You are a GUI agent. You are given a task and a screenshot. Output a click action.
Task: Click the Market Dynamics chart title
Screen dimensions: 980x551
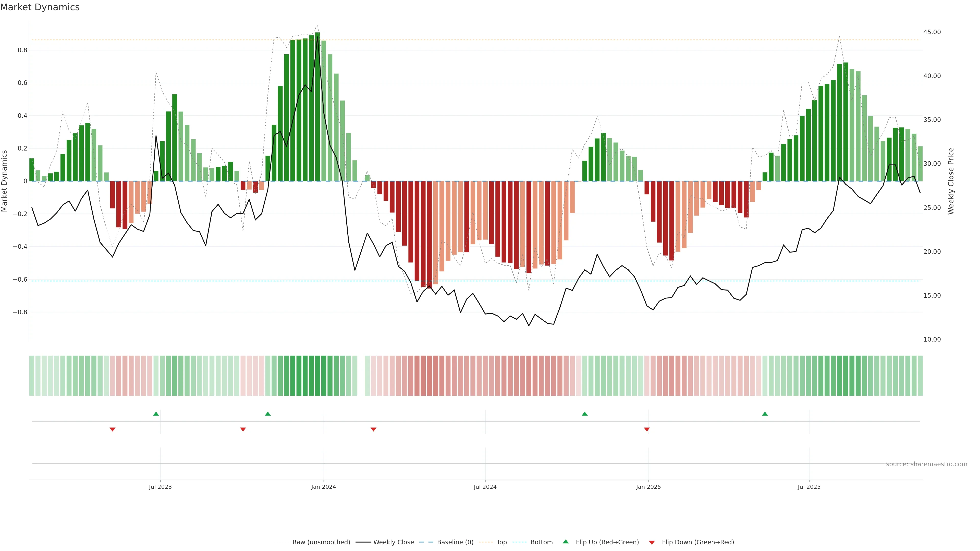[x=40, y=7]
